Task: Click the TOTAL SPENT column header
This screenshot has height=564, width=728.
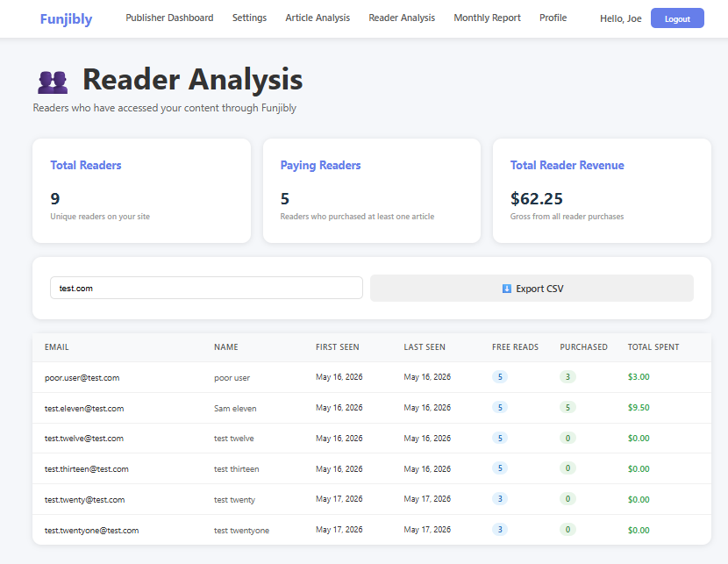Action: click(653, 346)
